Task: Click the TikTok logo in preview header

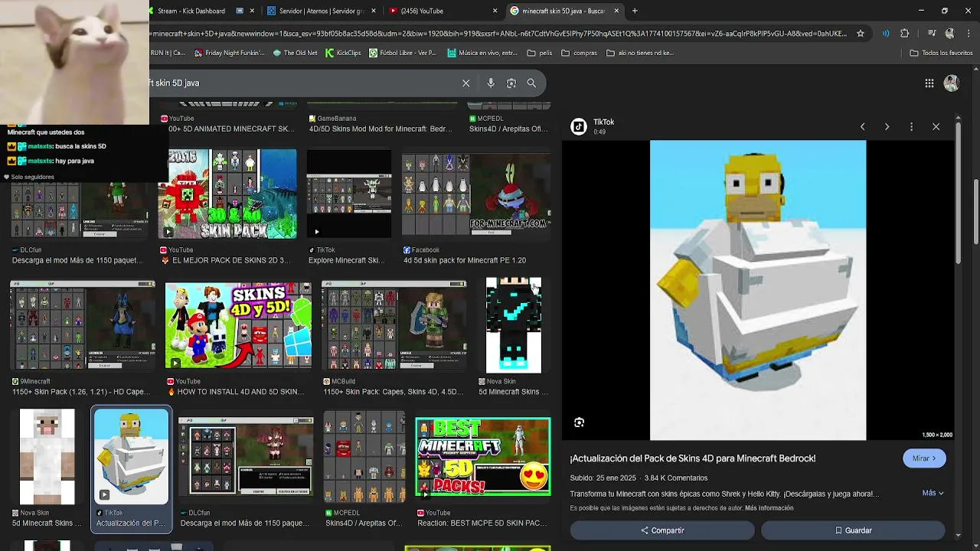Action: point(580,126)
